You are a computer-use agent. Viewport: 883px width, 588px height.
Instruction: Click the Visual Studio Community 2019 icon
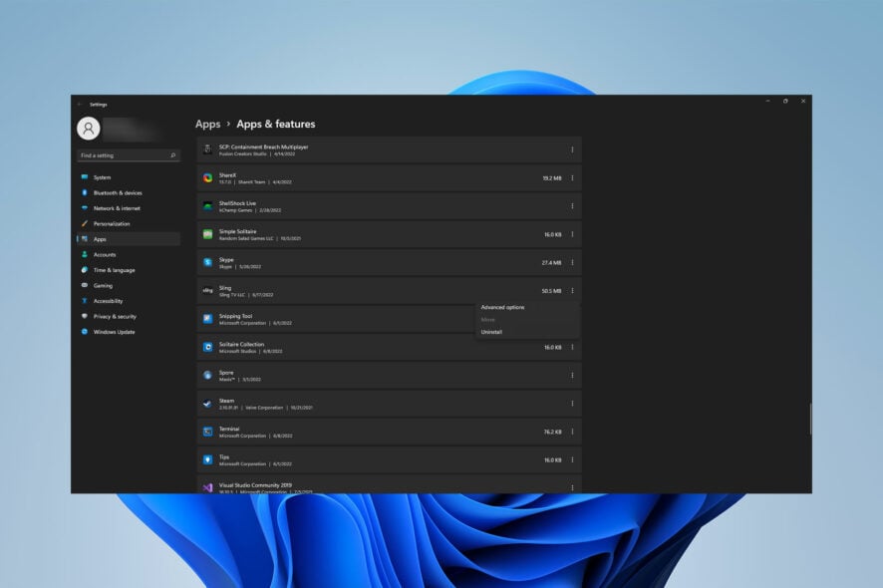(208, 487)
